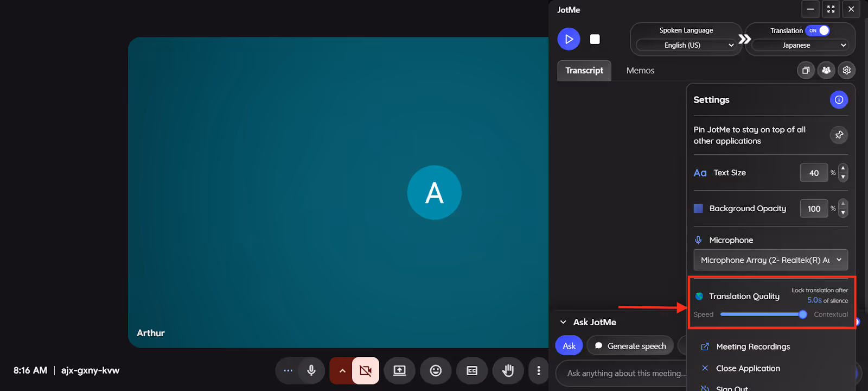Turn on camera in the Meet toolbar
The width and height of the screenshot is (868, 391).
[x=366, y=370]
